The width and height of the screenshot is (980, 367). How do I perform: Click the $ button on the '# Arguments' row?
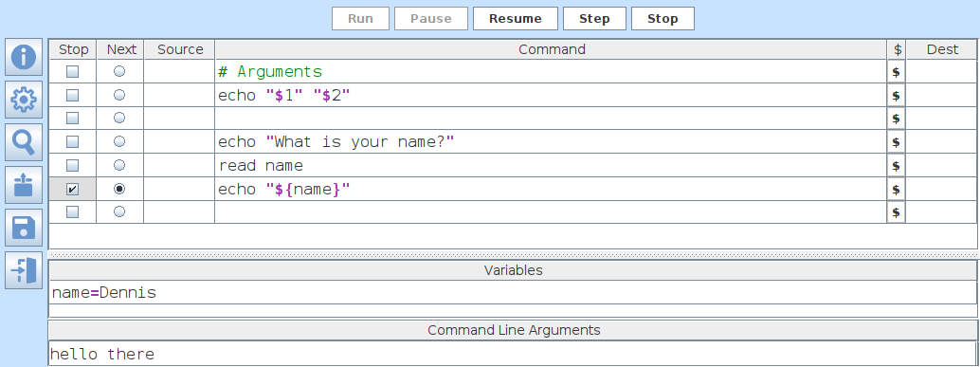pos(896,72)
